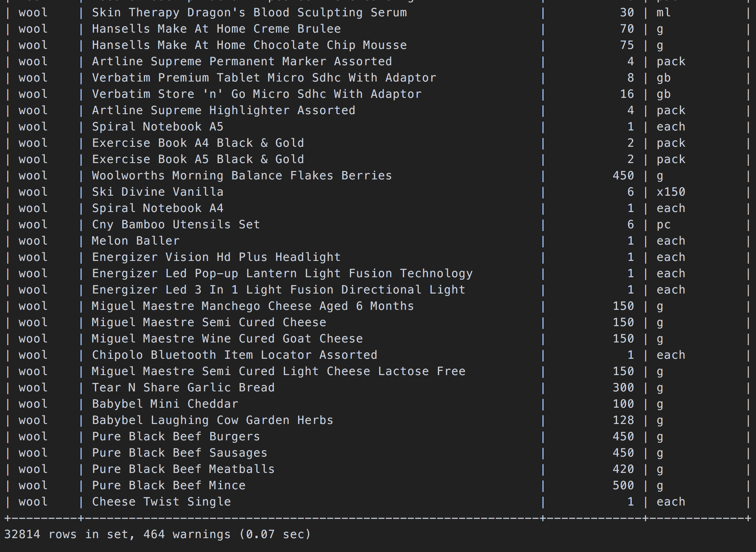This screenshot has width=756, height=552.
Task: Select quantity 75 in Chocolate Chip Mousse row
Action: tap(627, 45)
